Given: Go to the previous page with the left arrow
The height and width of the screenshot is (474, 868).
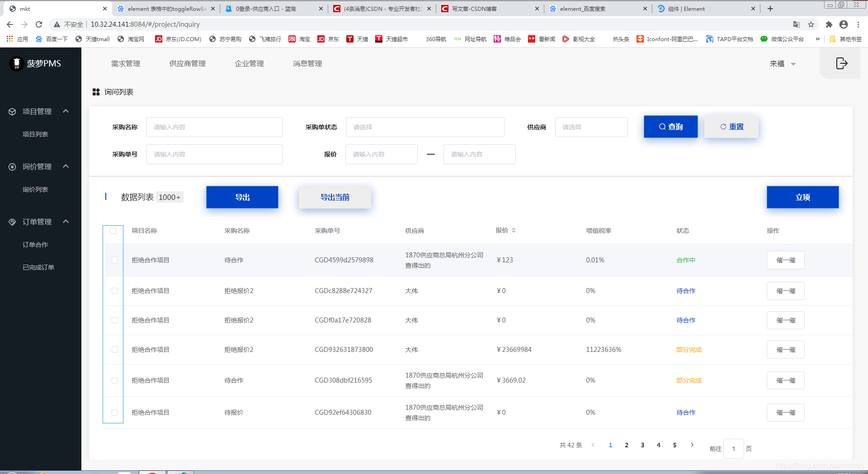Looking at the screenshot, I should pyautogui.click(x=593, y=445).
